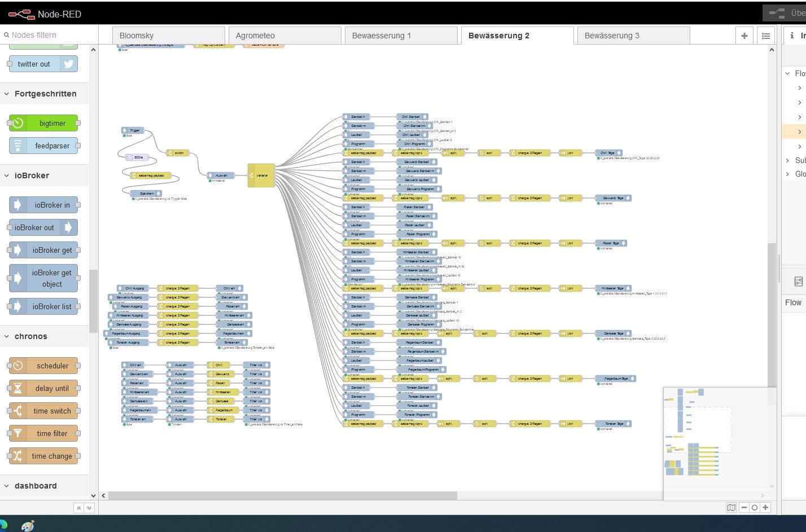Click the Node-RED logo
This screenshot has height=532, width=806.
click(x=21, y=14)
